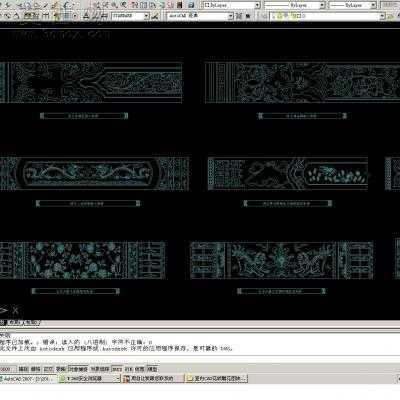This screenshot has height=400, width=400.
Task: Toggle 对象追踪 object snap tracking
Action: coord(100,369)
